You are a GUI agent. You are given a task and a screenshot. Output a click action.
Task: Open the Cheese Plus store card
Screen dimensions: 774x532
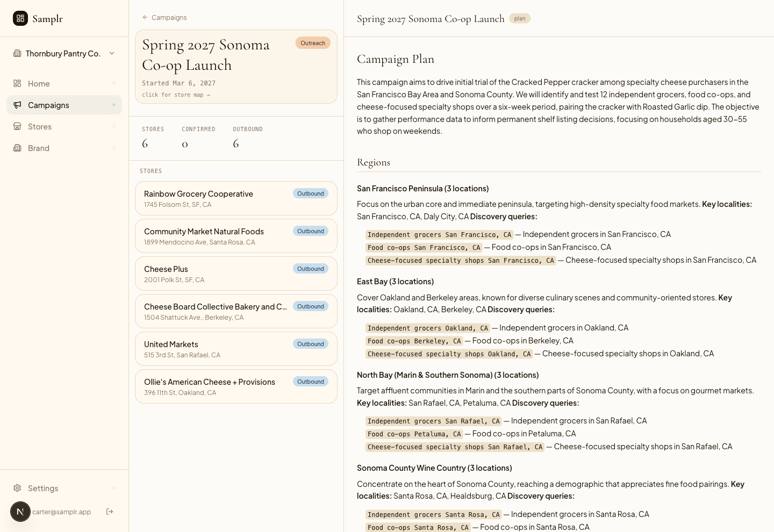point(236,274)
